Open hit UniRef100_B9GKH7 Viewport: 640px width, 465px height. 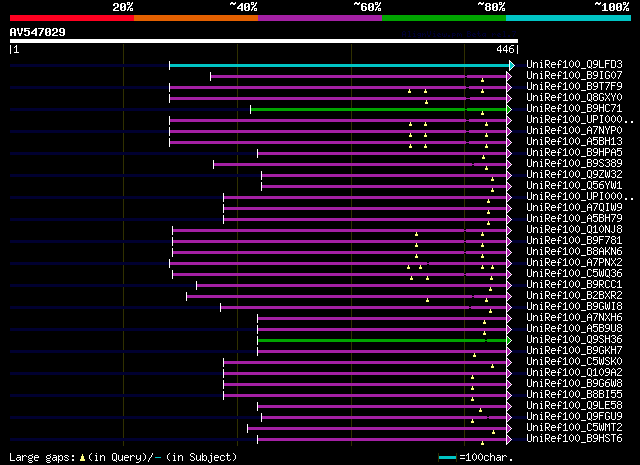[574, 351]
